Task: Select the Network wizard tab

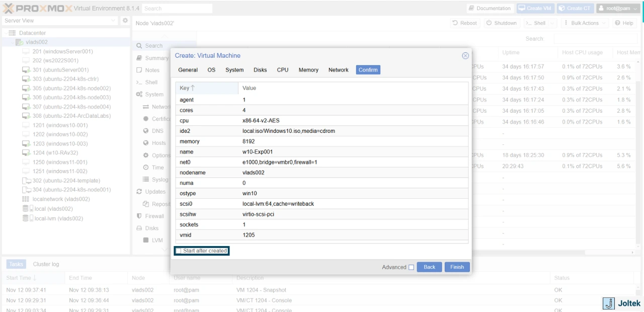Action: (x=339, y=70)
